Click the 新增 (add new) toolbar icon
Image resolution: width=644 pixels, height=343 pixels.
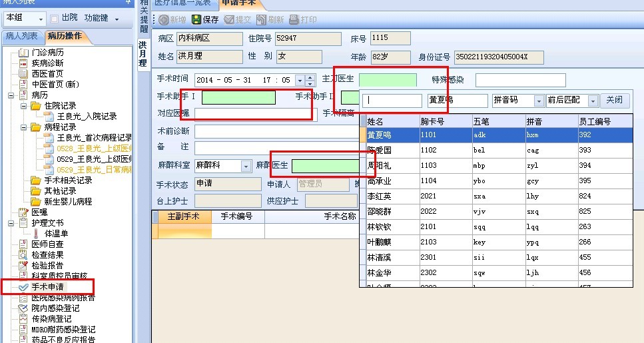[x=163, y=19]
